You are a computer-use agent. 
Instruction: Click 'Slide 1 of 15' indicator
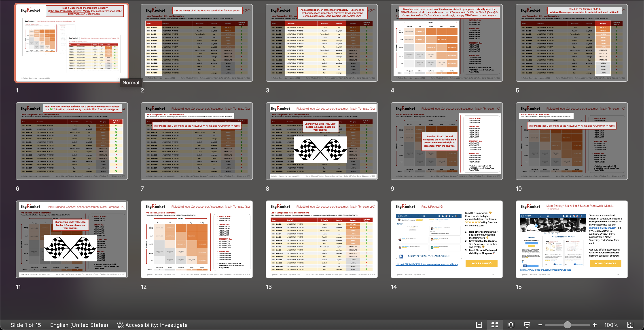point(26,325)
